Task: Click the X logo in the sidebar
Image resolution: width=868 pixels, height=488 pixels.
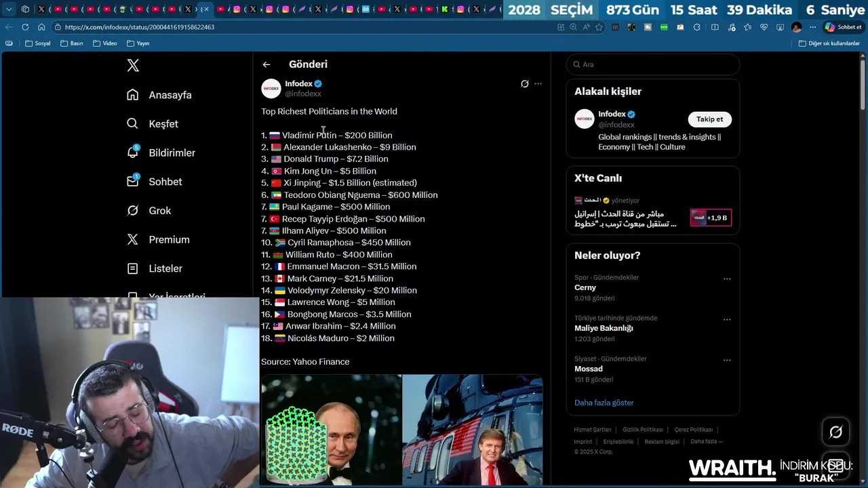Action: click(x=133, y=65)
